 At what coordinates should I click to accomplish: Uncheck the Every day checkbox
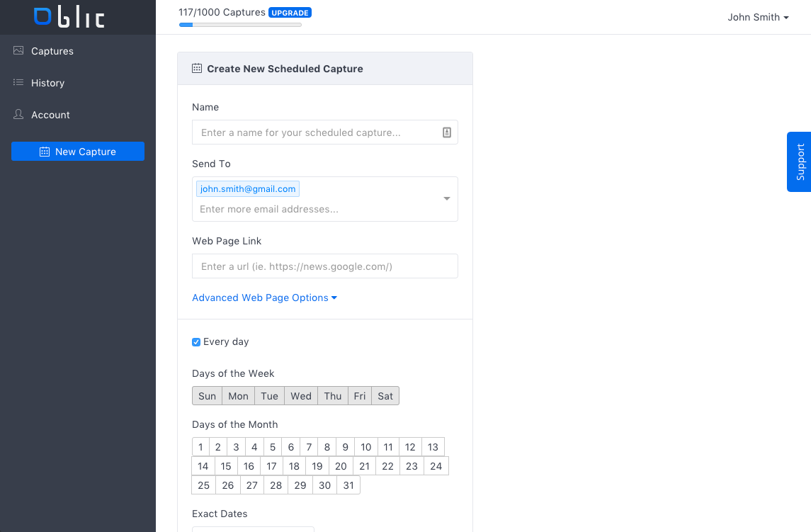(x=196, y=342)
